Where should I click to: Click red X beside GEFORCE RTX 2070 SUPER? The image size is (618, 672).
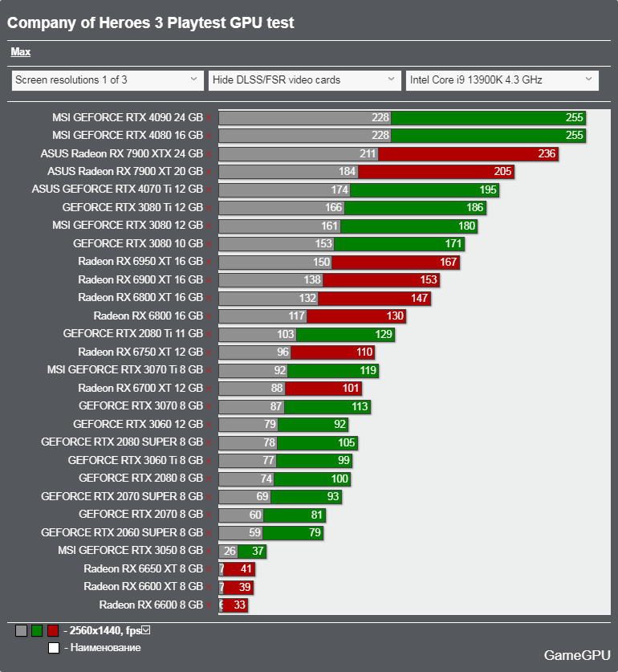[209, 497]
